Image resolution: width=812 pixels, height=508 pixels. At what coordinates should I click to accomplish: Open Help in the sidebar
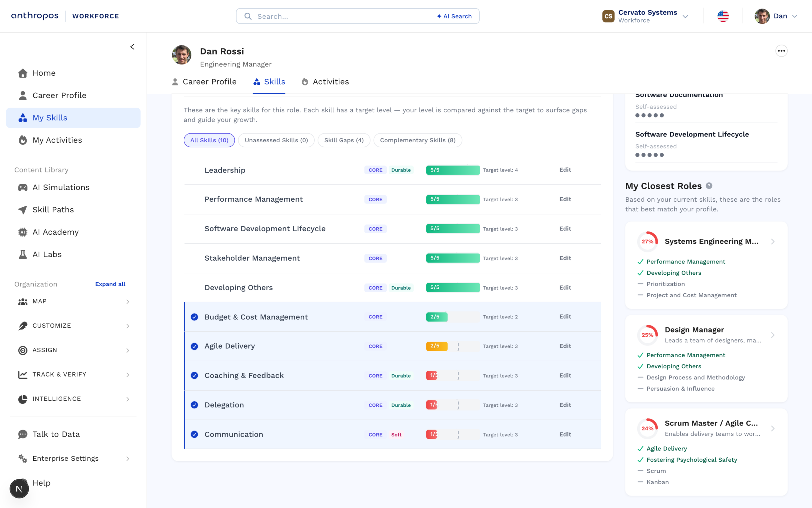(x=41, y=483)
